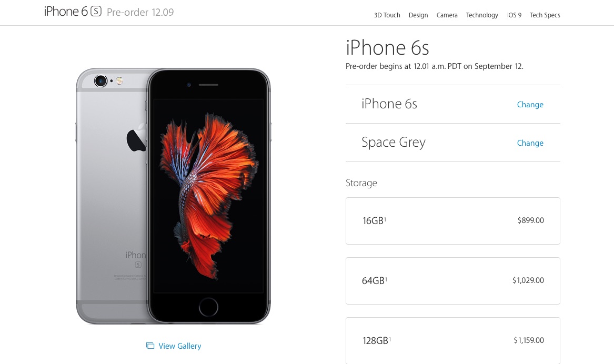Open View Gallery link
The height and width of the screenshot is (364, 614).
(180, 346)
